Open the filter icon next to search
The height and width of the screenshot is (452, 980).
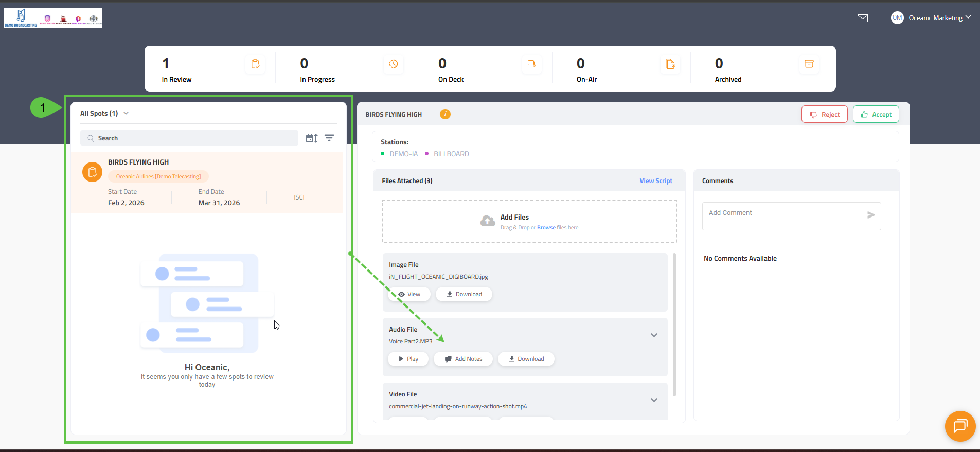pos(329,138)
